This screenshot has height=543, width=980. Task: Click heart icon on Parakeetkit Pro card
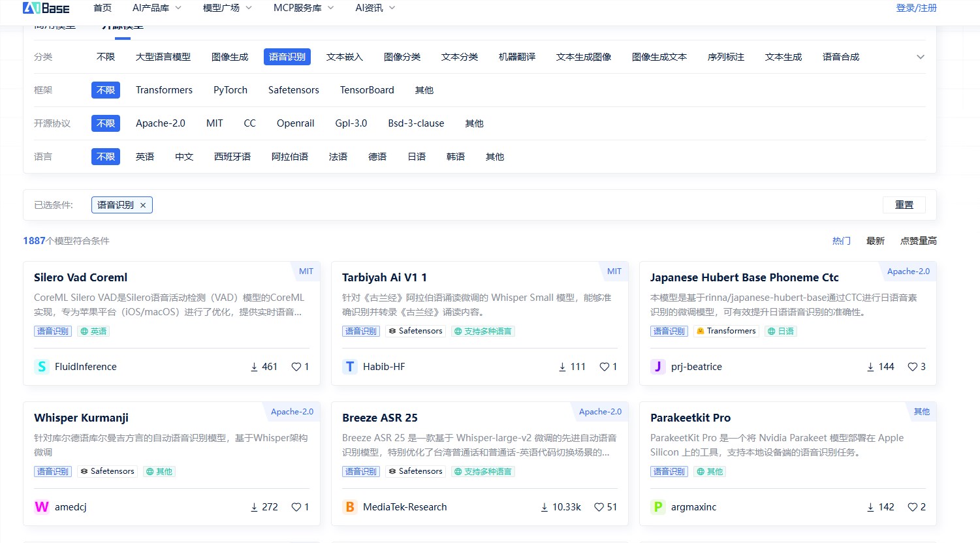tap(912, 507)
